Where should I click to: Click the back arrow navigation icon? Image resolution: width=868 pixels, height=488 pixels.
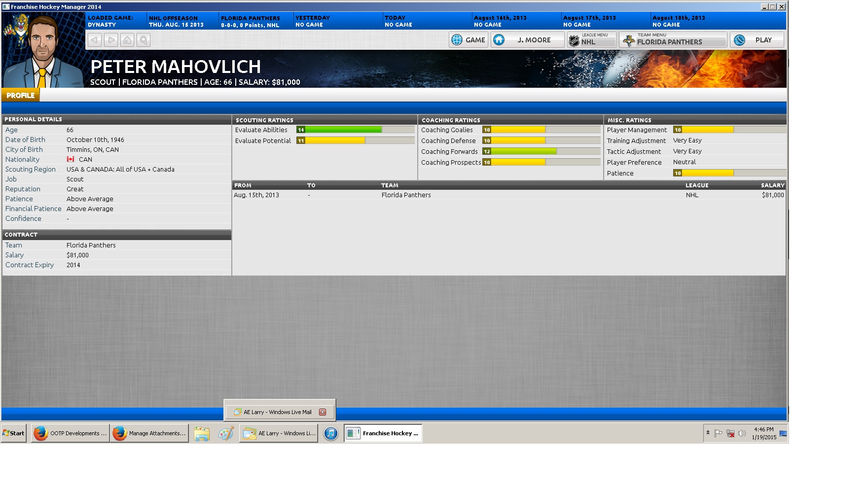tap(95, 40)
